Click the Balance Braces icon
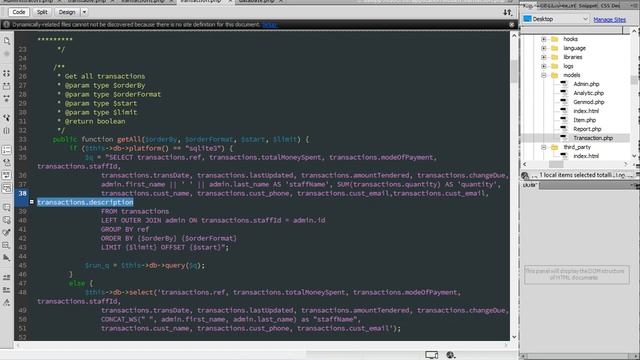 [7, 131]
